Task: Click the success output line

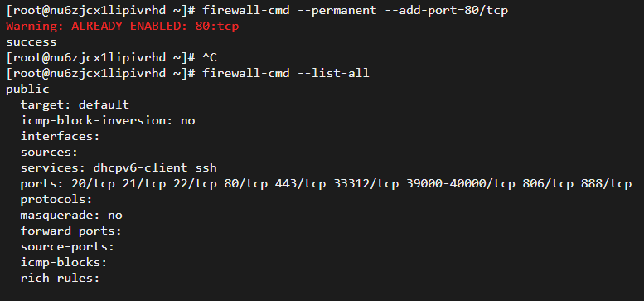Action: tap(31, 42)
